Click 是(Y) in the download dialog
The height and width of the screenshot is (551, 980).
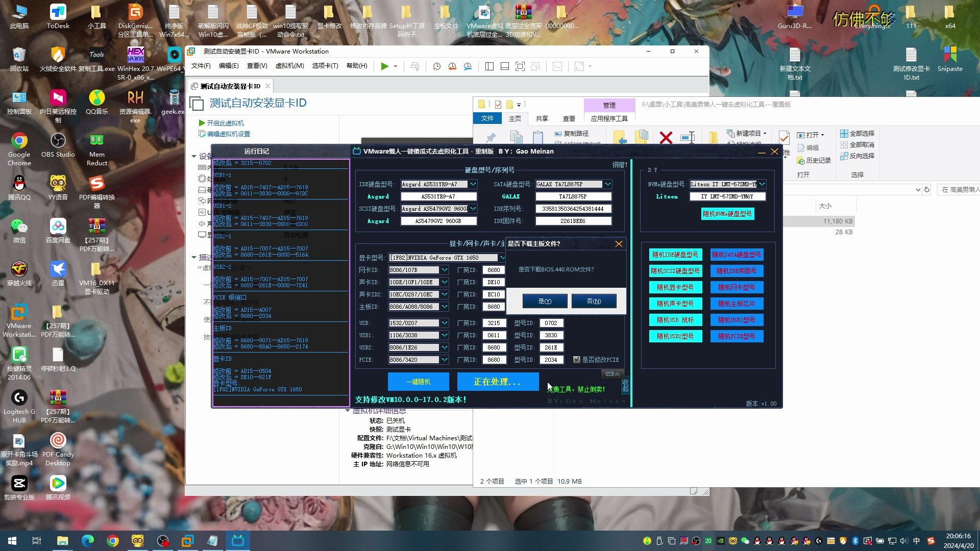(545, 301)
